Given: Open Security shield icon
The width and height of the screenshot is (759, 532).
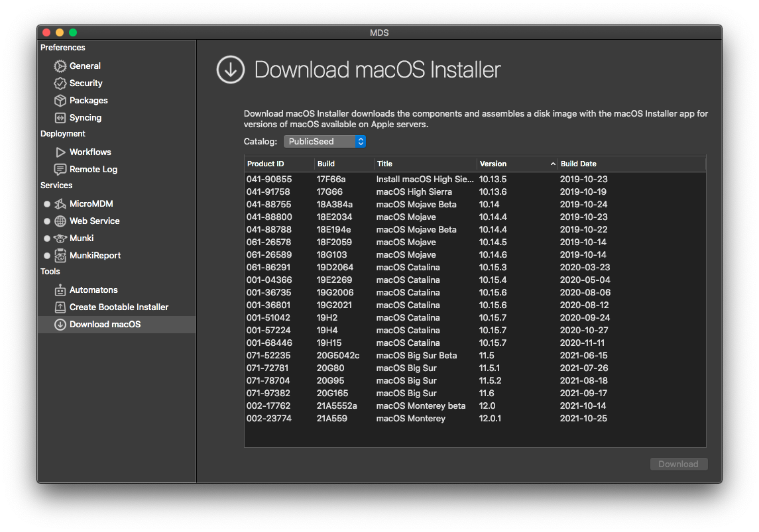Looking at the screenshot, I should click(60, 83).
